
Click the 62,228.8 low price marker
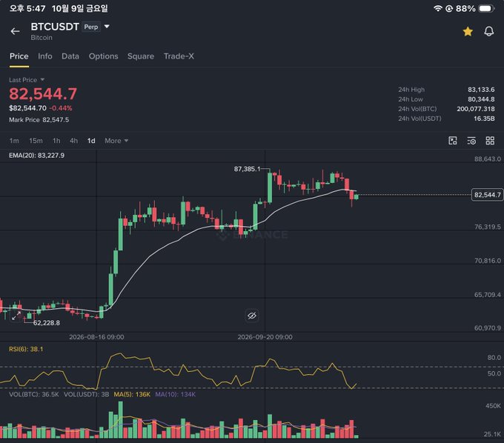[x=47, y=323]
